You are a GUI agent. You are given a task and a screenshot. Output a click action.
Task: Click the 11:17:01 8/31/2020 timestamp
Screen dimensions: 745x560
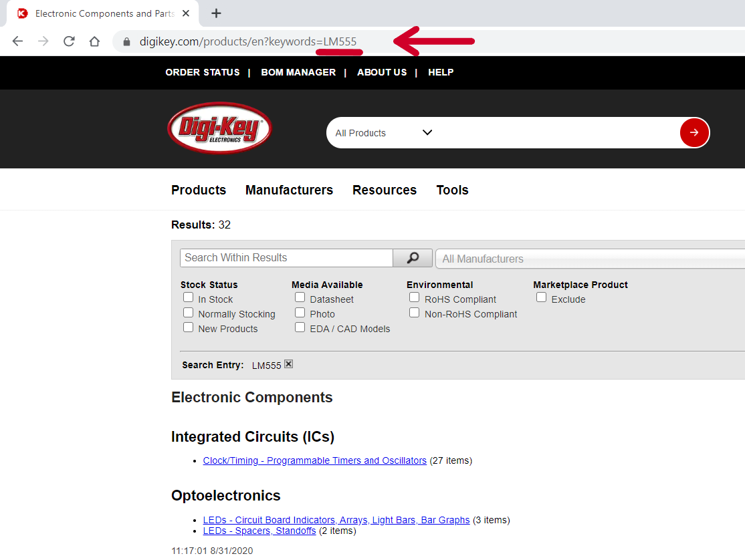pos(212,551)
